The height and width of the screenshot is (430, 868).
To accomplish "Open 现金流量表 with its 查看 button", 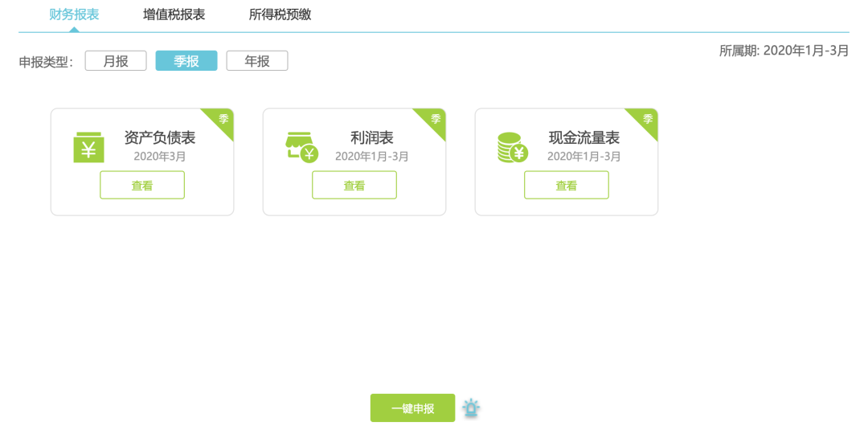I will pos(567,185).
